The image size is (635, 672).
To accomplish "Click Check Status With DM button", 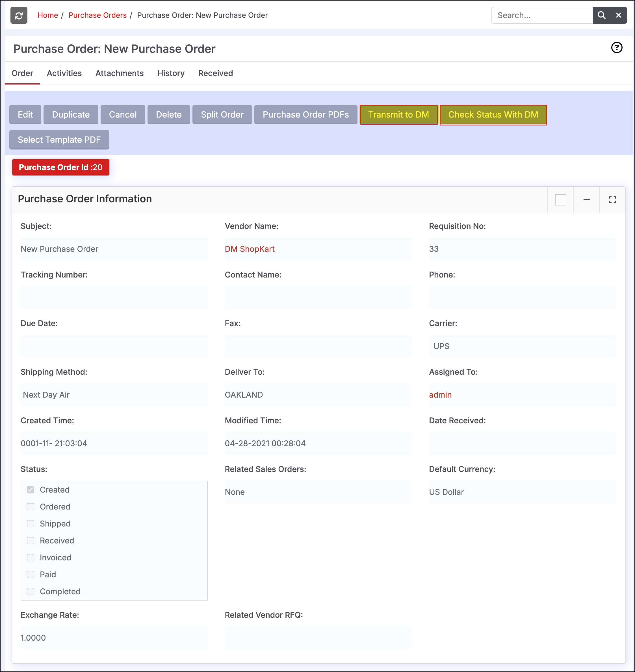I will click(493, 115).
